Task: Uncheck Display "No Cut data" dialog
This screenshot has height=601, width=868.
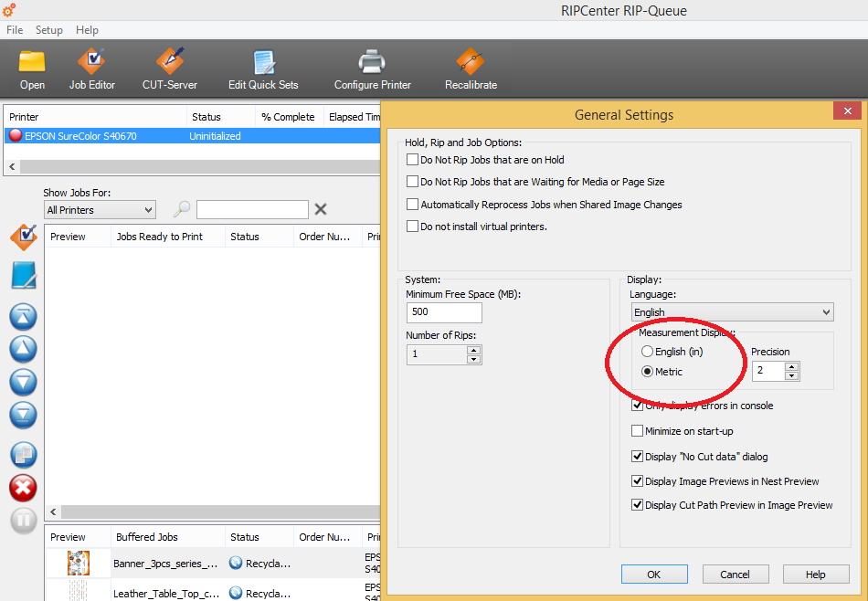Action: pyautogui.click(x=638, y=457)
